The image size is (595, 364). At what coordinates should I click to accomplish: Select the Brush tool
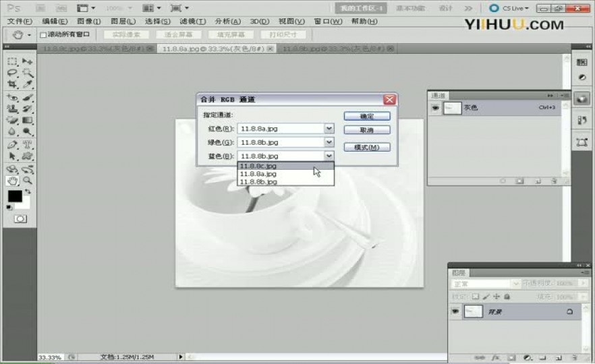[27, 98]
